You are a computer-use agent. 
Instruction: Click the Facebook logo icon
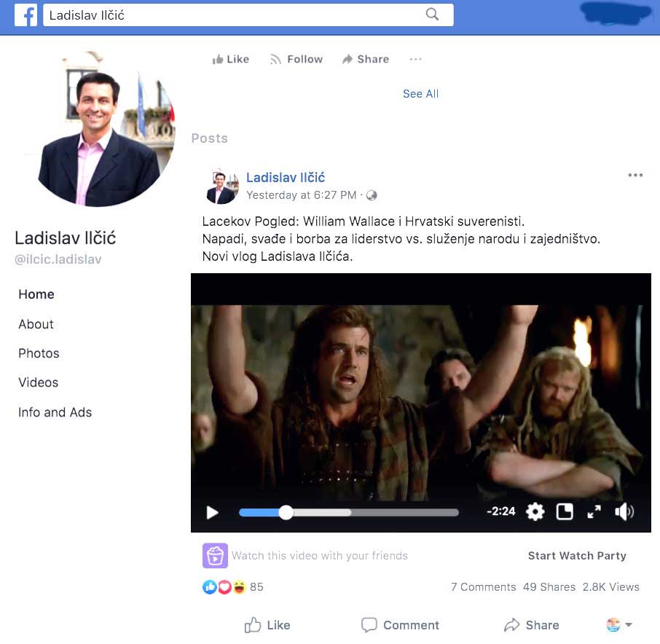click(25, 15)
